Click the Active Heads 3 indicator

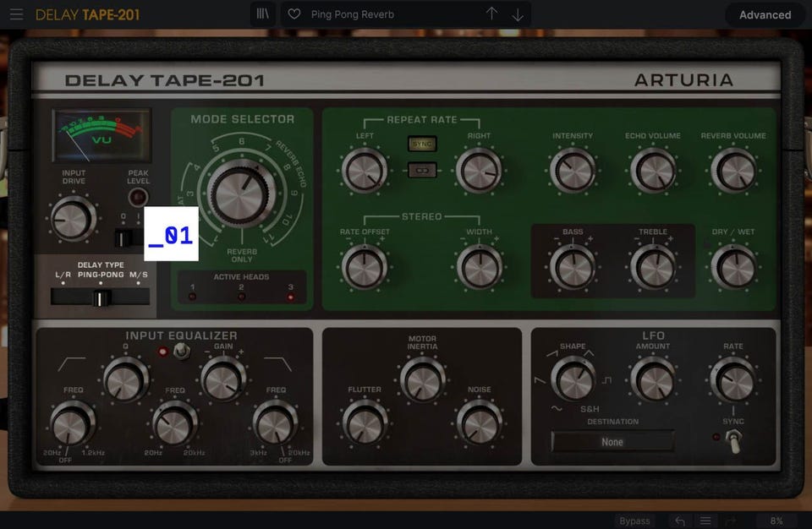(x=290, y=297)
